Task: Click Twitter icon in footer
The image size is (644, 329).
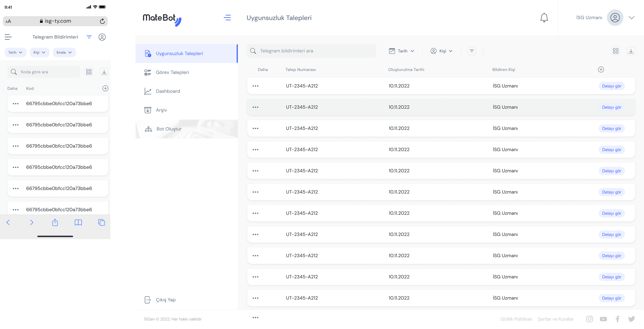Action: (631, 319)
